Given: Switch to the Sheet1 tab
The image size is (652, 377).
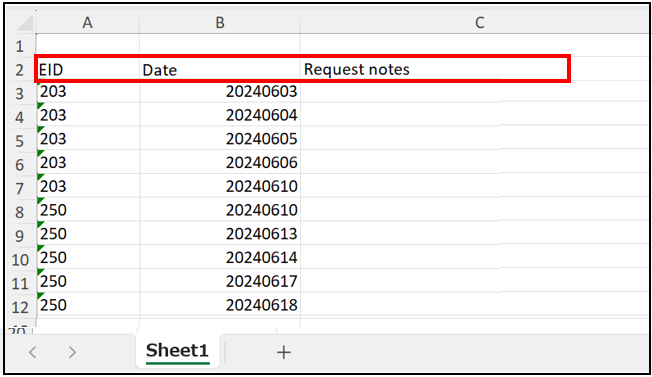Looking at the screenshot, I should (x=178, y=351).
